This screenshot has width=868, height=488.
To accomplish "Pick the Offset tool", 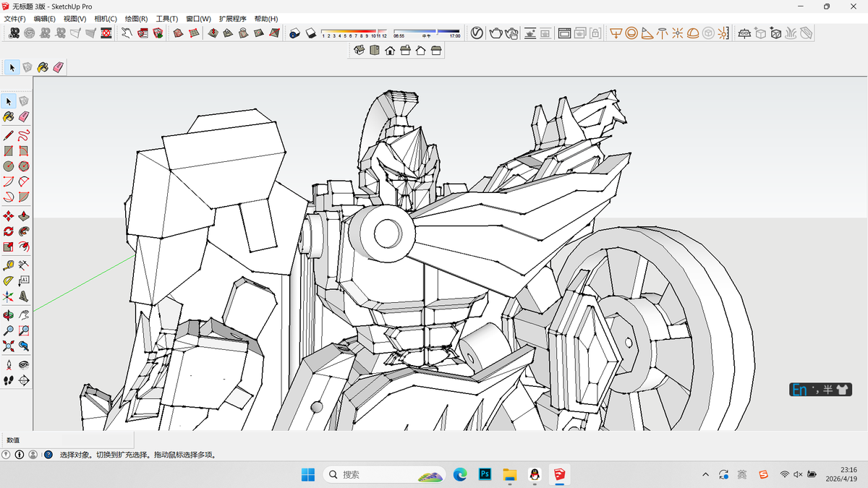I will click(24, 247).
